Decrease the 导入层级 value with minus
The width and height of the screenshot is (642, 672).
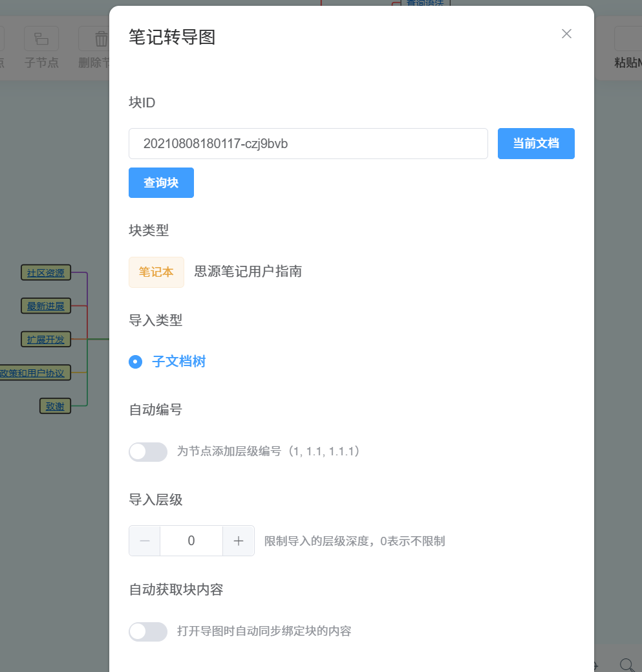(145, 541)
